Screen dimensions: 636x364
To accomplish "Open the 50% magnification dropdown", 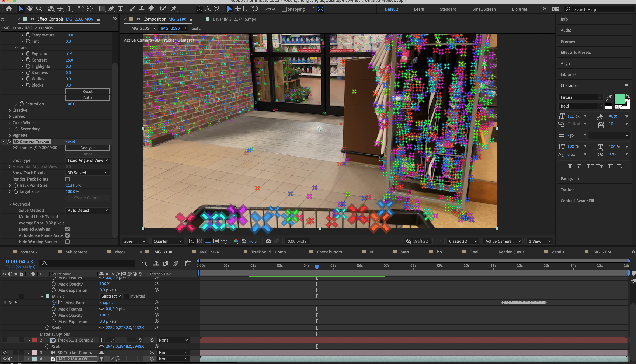I will pyautogui.click(x=135, y=241).
